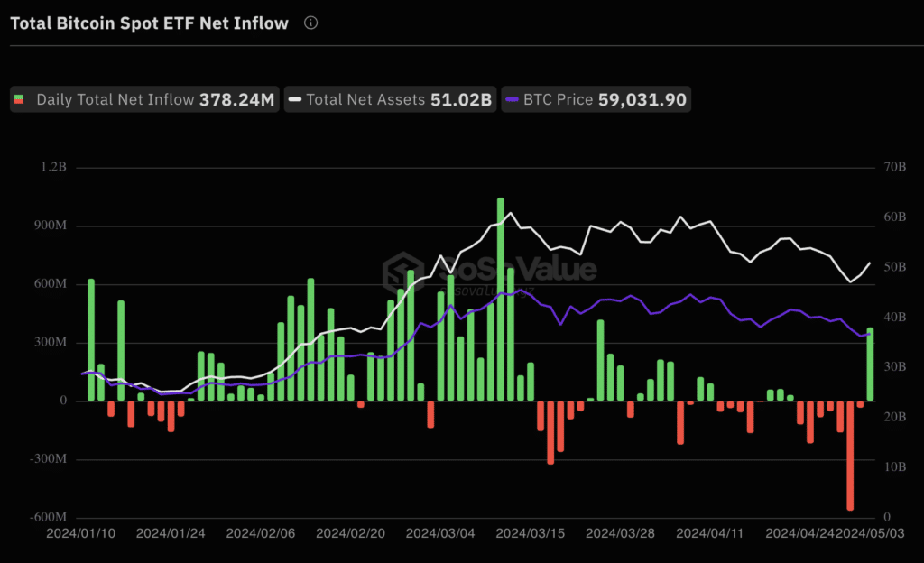924x563 pixels.
Task: Click the largest red outflow bar near -600M
Action: pos(850,456)
